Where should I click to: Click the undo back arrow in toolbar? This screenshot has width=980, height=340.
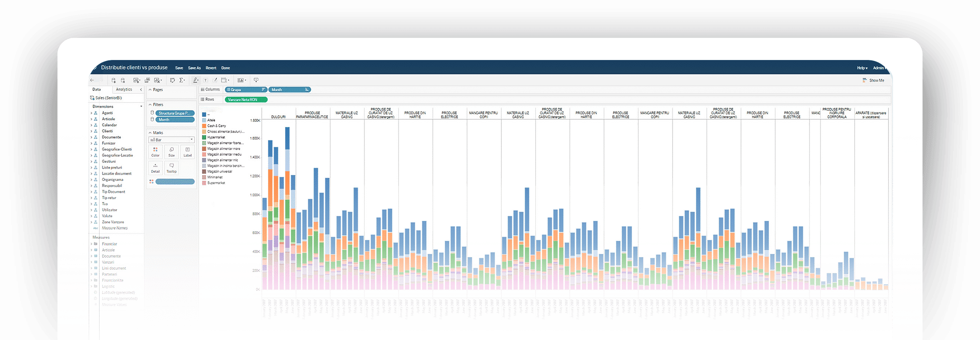coord(92,80)
